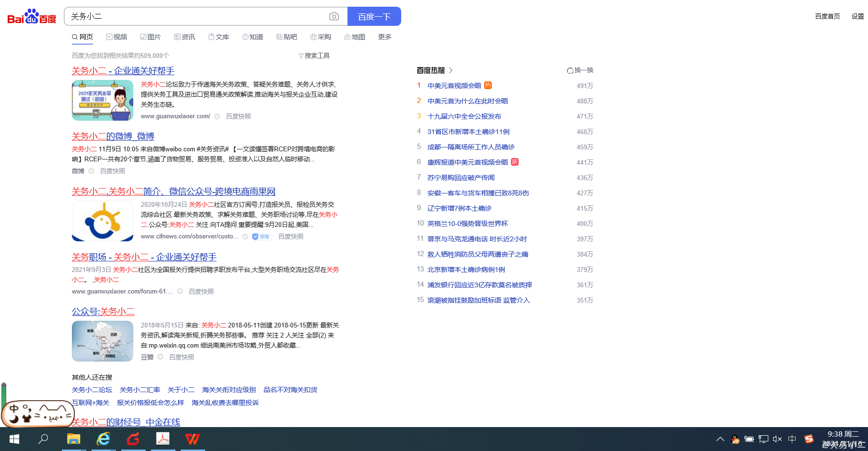Open 百度快照 for www.guanwuxiaoer.com/ result
This screenshot has width=868, height=451.
click(238, 116)
